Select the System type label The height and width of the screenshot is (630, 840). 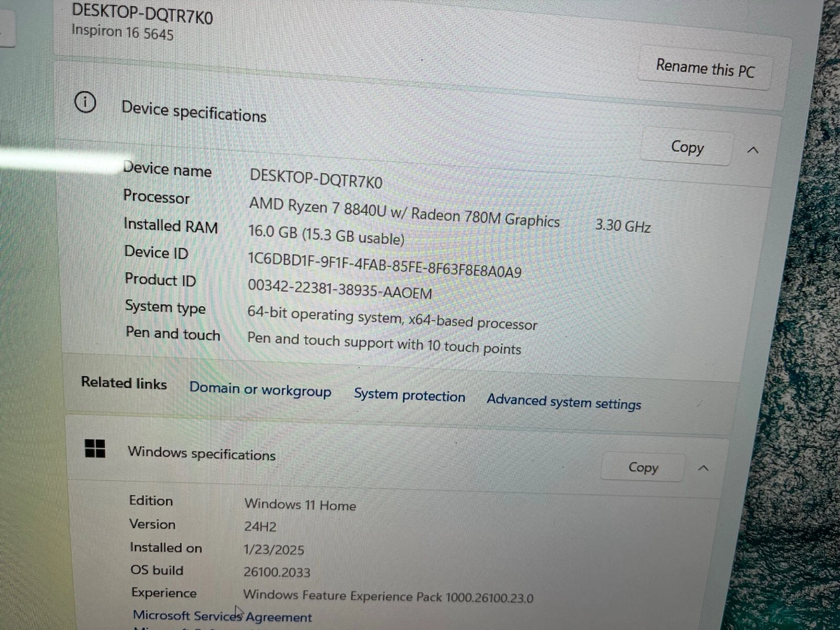[x=165, y=307]
